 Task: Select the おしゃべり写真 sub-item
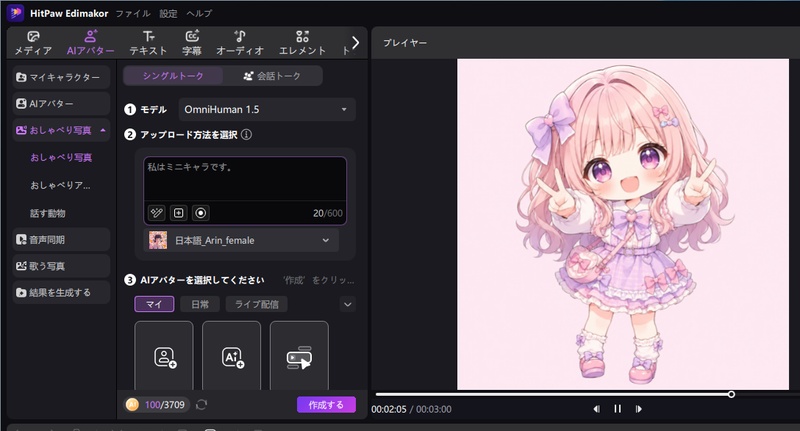click(61, 157)
